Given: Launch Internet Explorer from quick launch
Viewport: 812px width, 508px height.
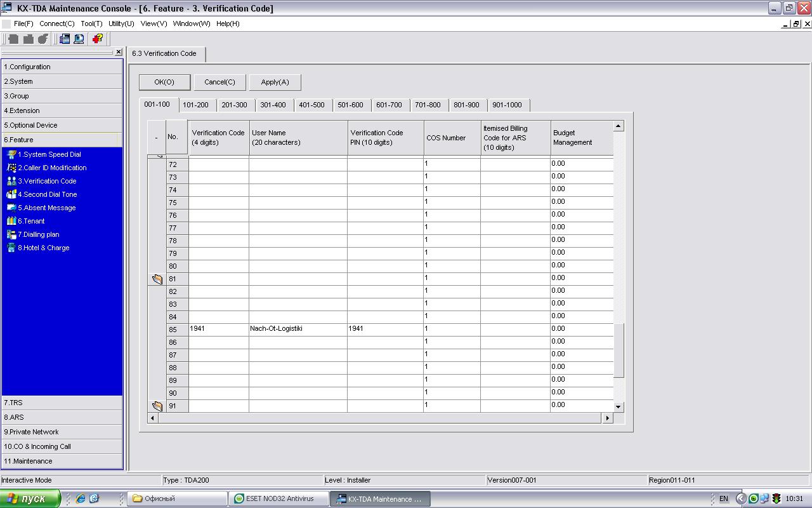Looking at the screenshot, I should (x=81, y=498).
